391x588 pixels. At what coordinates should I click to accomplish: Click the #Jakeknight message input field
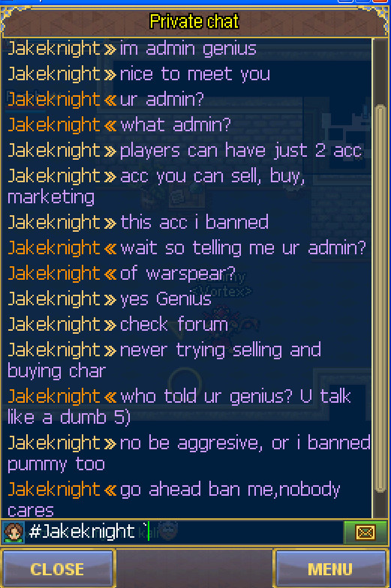184,532
